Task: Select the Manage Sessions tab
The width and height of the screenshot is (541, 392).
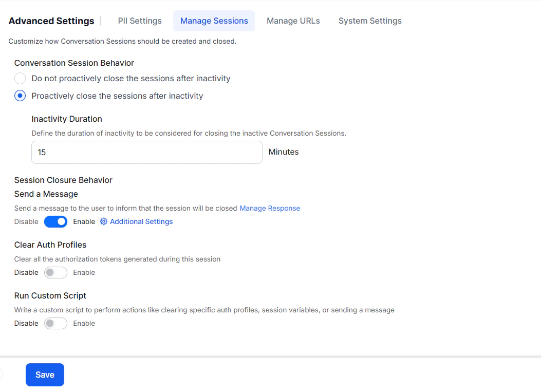Action: coord(214,21)
